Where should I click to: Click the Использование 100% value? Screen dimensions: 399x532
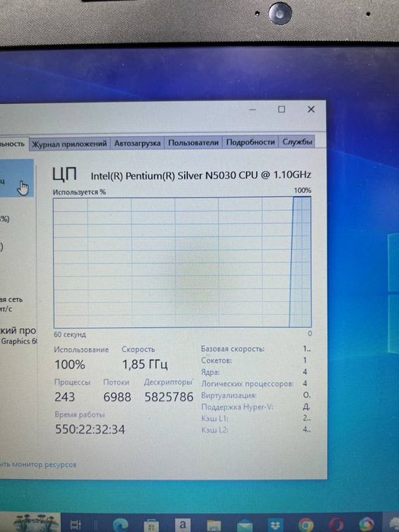tap(70, 365)
